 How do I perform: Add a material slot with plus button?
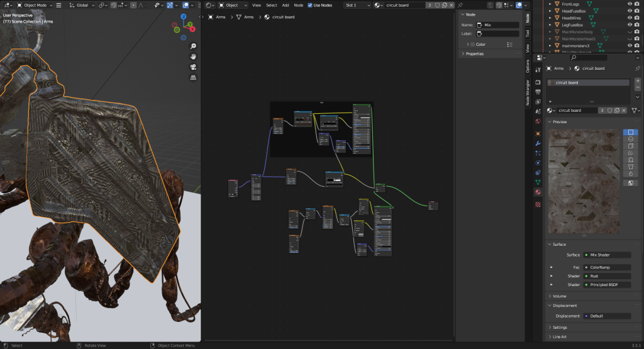click(x=638, y=81)
